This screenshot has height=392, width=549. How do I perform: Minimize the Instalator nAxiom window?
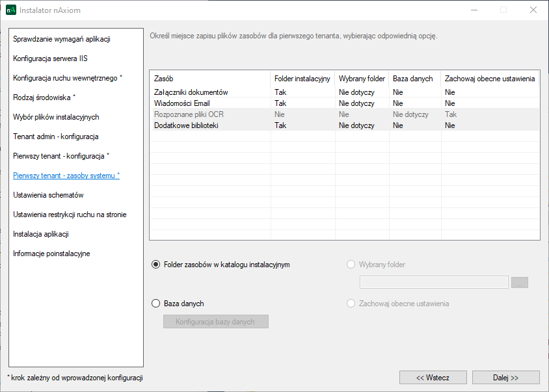pos(474,10)
